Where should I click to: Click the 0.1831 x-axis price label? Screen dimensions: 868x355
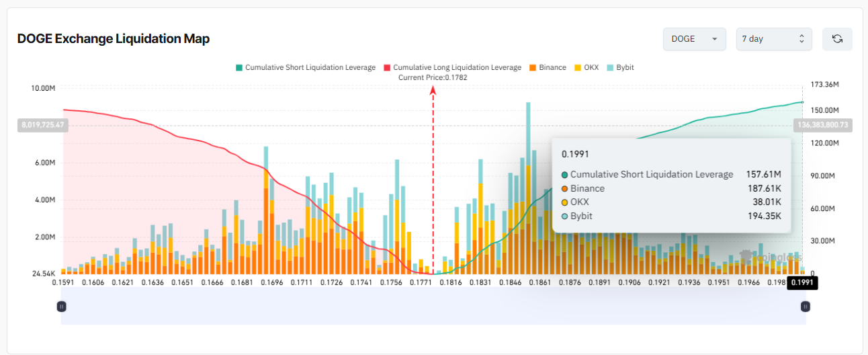click(x=481, y=283)
